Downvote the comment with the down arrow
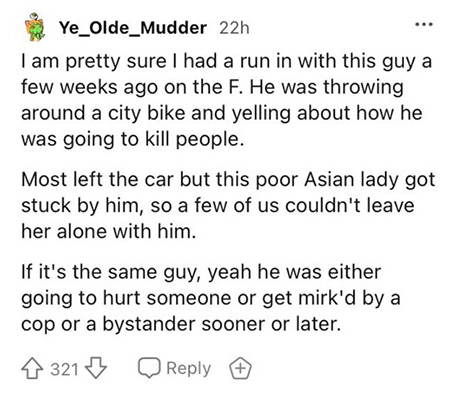 96,368
